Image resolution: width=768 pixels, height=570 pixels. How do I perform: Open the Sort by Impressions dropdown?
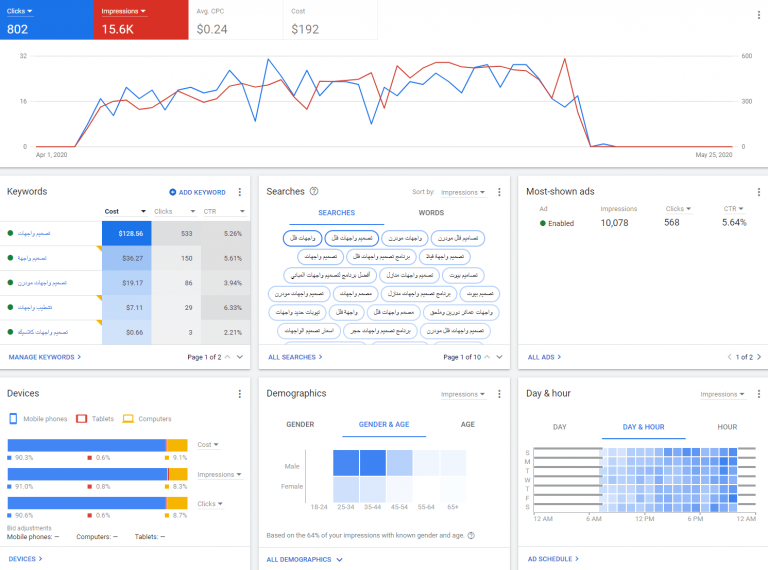463,192
